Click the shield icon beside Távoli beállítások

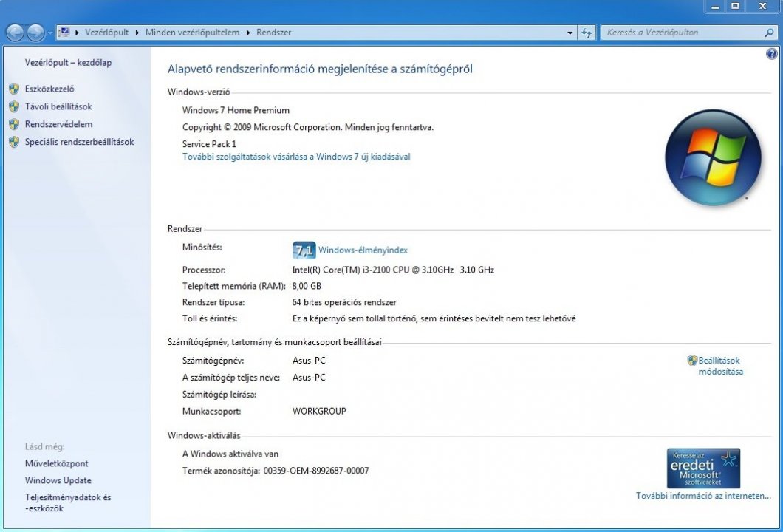tap(14, 106)
